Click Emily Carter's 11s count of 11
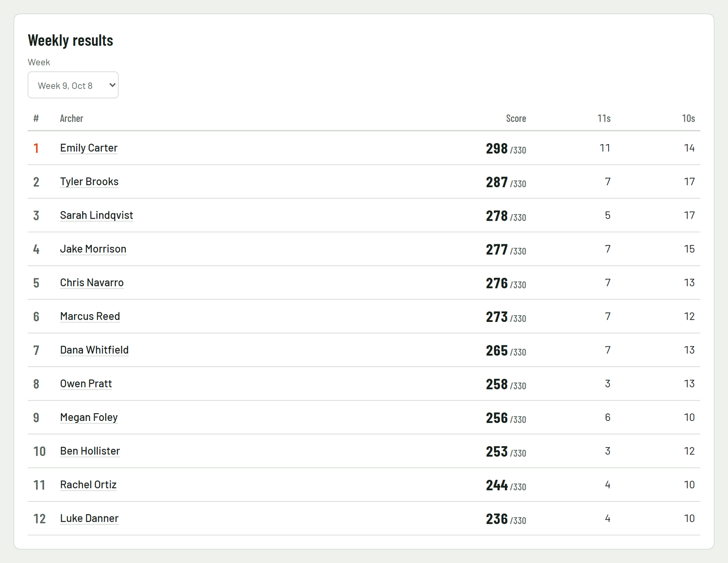728x563 pixels. click(605, 148)
